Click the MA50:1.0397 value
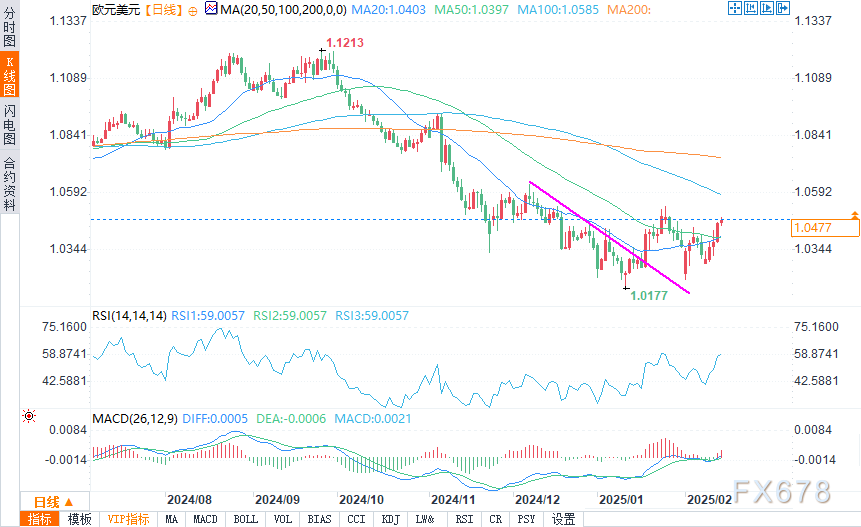 [x=472, y=9]
